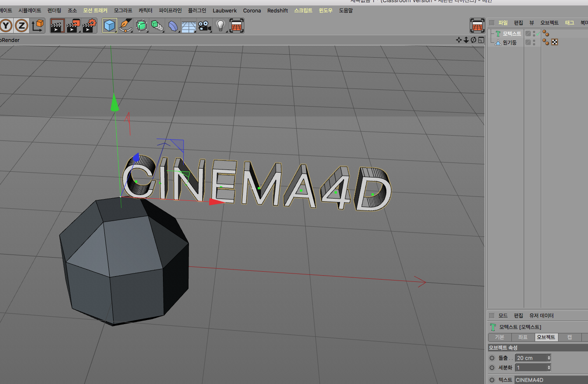
Task: Add a Floor environment object
Action: pyautogui.click(x=189, y=26)
